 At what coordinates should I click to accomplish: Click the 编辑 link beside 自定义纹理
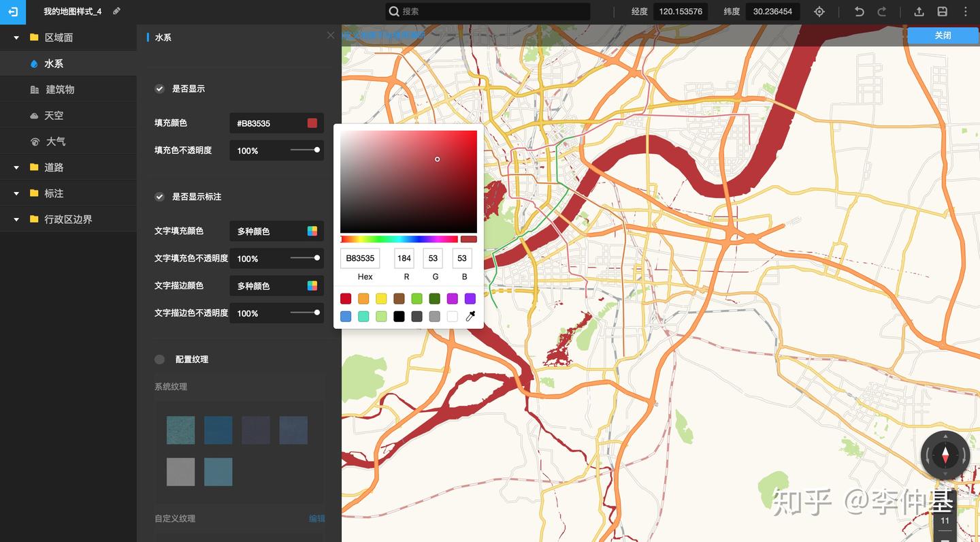pyautogui.click(x=317, y=518)
